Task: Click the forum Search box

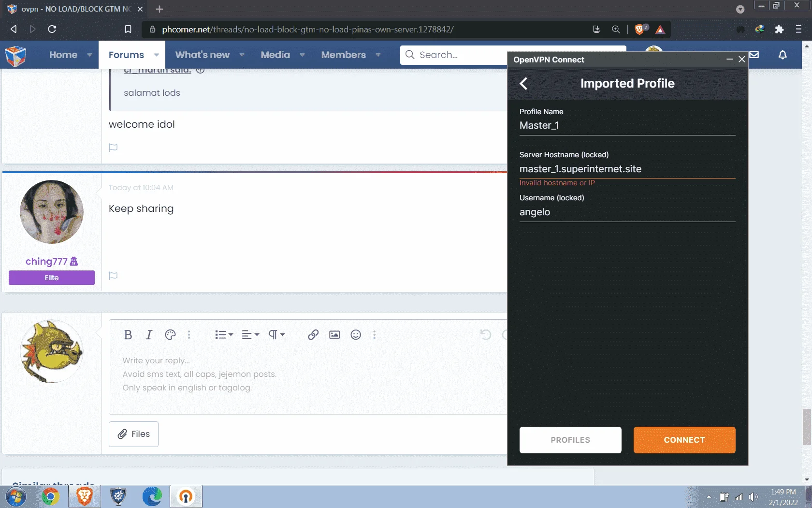Action: pos(454,55)
